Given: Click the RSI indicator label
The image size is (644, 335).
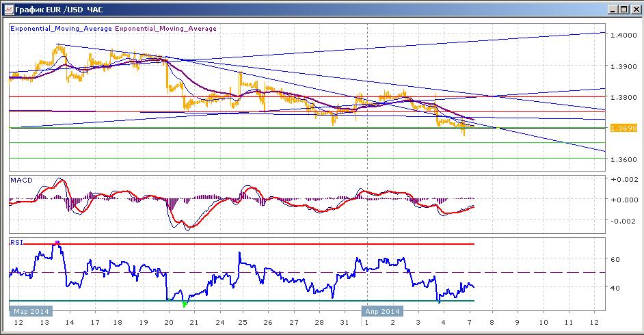Looking at the screenshot, I should tap(17, 242).
